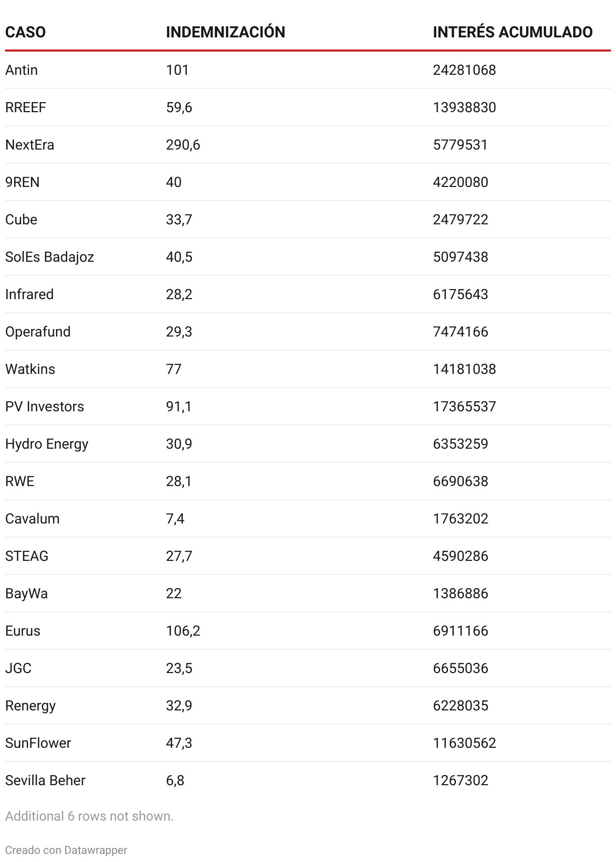The image size is (616, 862).
Task: Click Antin accumulated interest 24281068
Action: (464, 70)
